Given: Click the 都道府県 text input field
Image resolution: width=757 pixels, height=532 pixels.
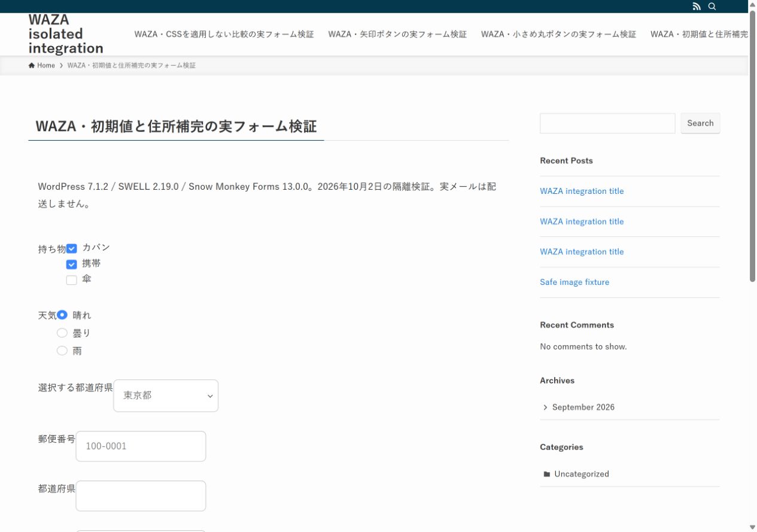Looking at the screenshot, I should (141, 496).
